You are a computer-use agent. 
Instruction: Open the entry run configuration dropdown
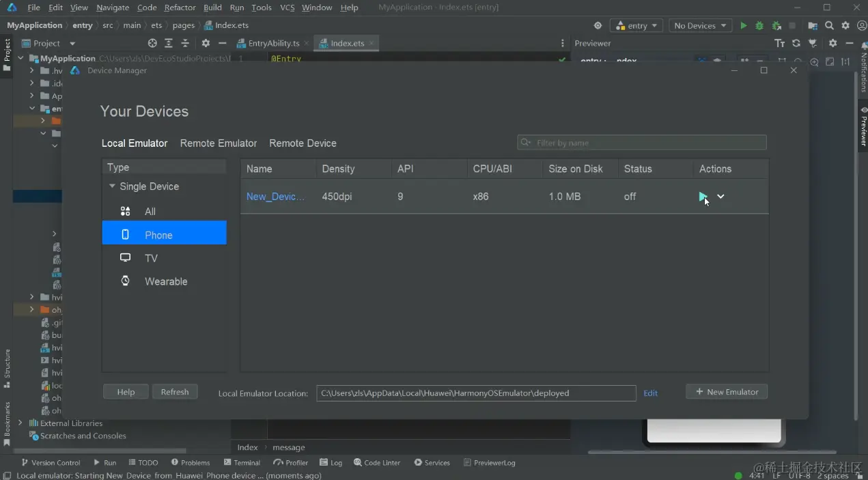click(x=636, y=26)
